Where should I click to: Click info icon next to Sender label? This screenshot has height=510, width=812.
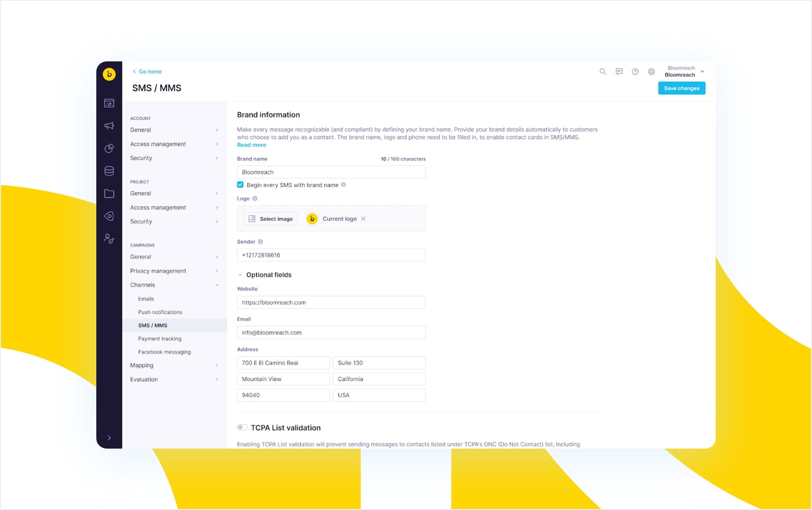(260, 242)
